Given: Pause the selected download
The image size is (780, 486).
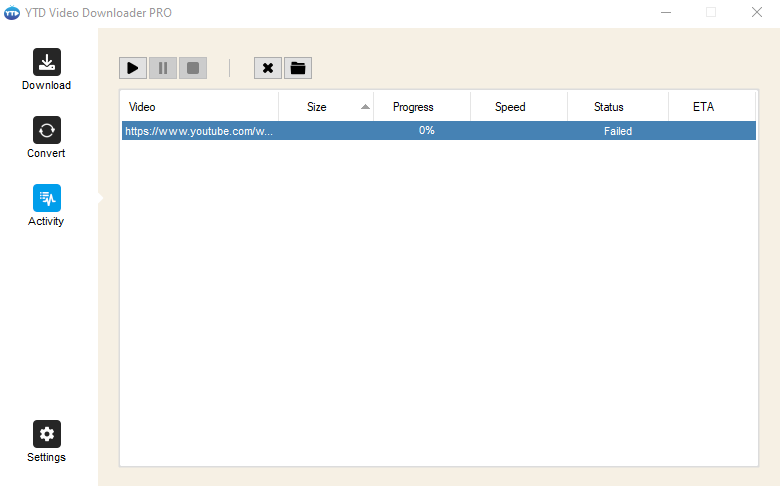Looking at the screenshot, I should (x=163, y=68).
